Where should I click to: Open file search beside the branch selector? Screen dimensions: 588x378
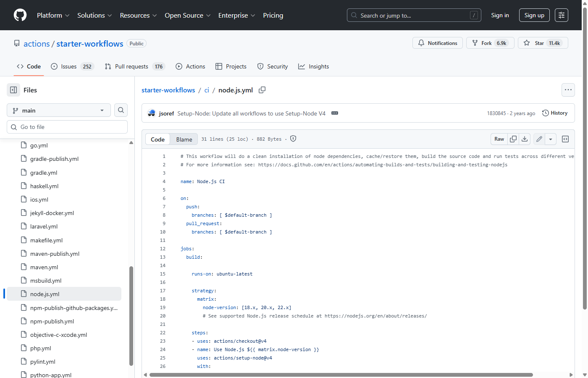(121, 110)
